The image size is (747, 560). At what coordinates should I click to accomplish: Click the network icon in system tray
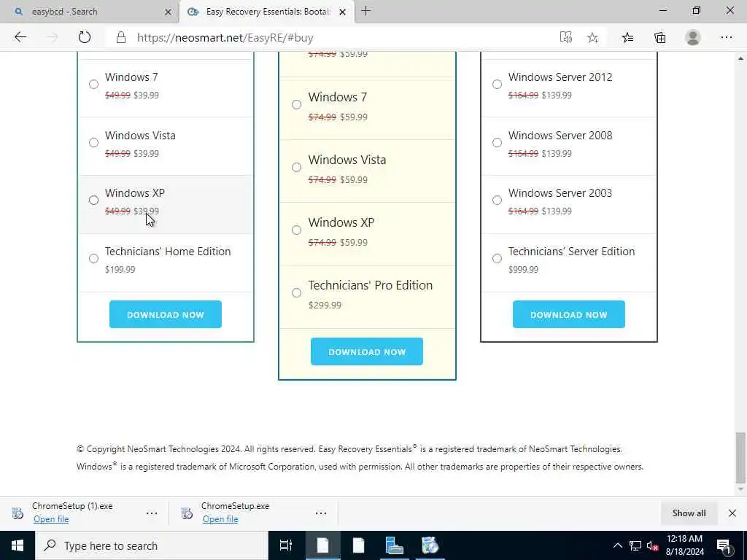coord(635,545)
